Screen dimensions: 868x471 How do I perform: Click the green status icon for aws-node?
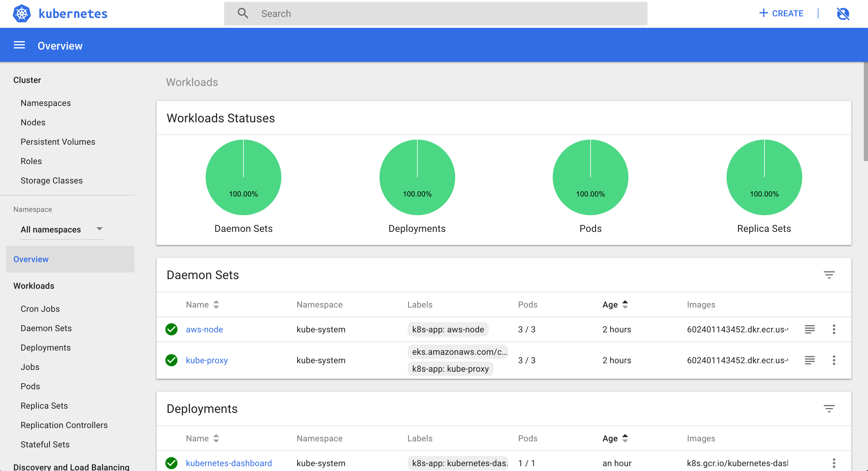click(172, 329)
